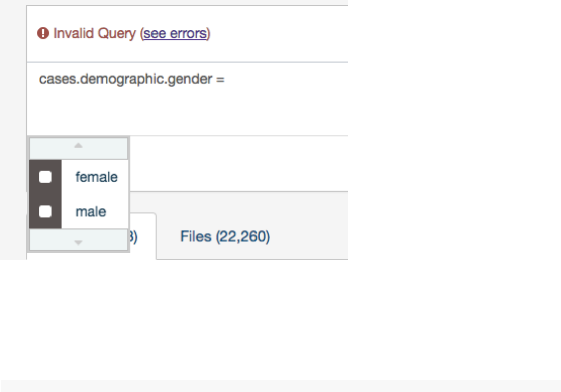Select the male option label
The image size is (561, 392).
(x=91, y=212)
